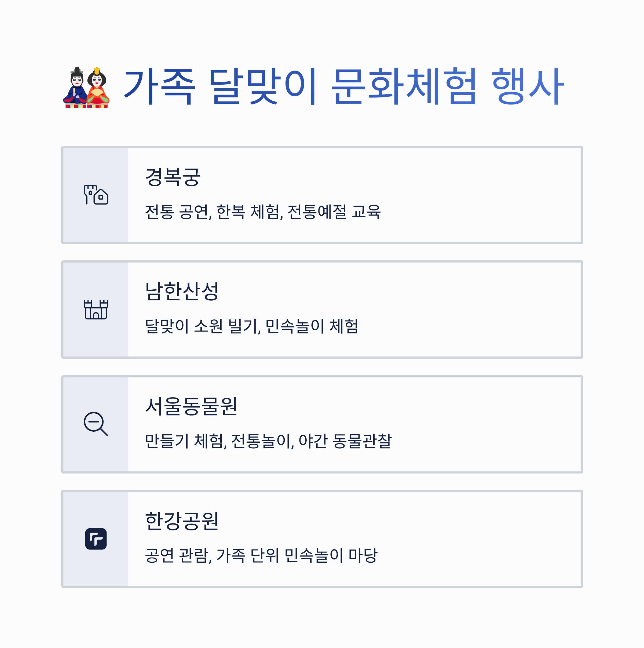Click the dark square logo icon beside 한강공원
This screenshot has width=644, height=648.
[x=96, y=539]
